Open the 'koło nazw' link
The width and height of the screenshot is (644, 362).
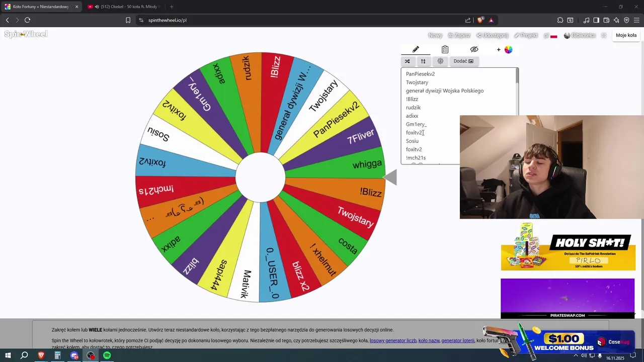click(x=429, y=340)
